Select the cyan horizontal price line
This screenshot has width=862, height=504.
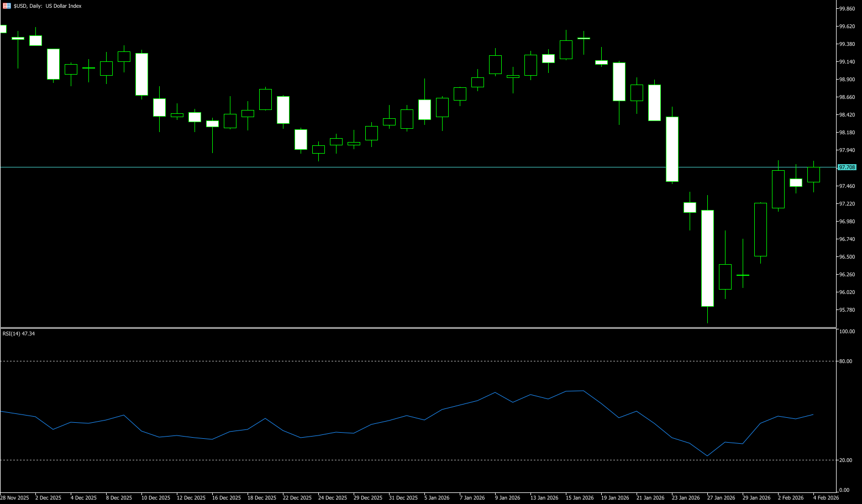387,167
